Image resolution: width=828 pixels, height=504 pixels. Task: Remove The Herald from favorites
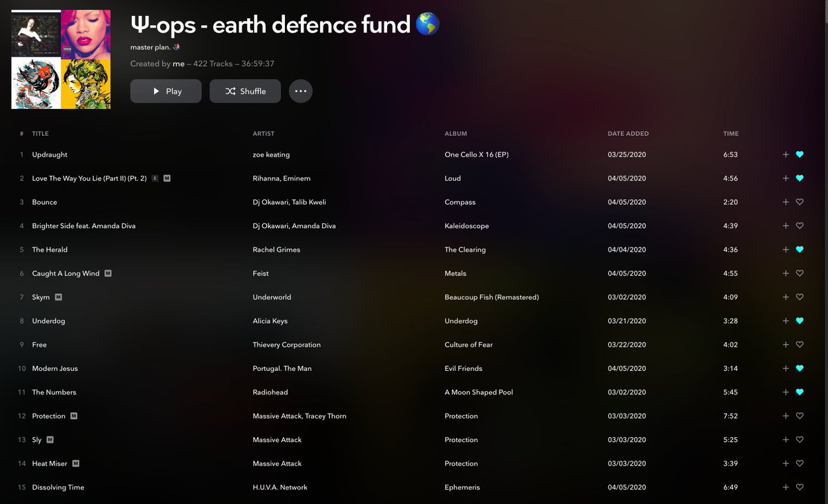coord(800,250)
